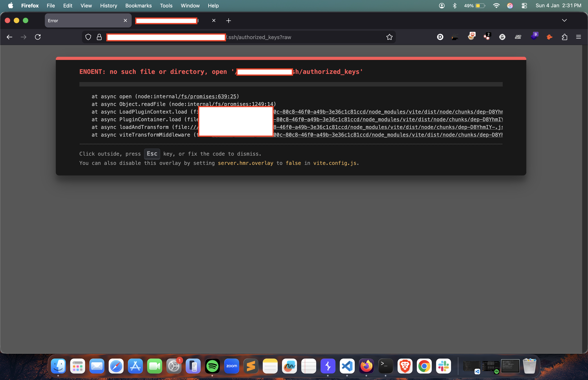
Task: Click the ENOENT error message heading
Action: tap(221, 72)
